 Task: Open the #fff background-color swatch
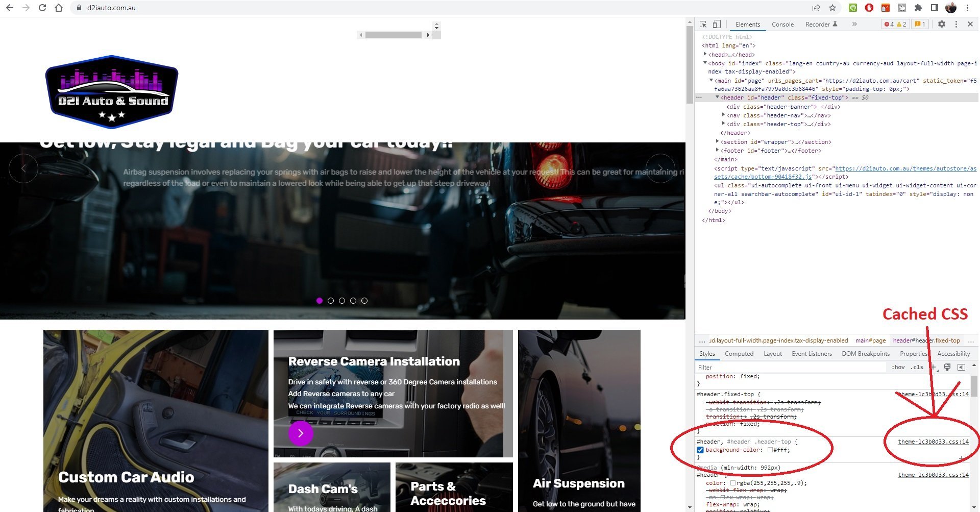tap(770, 450)
